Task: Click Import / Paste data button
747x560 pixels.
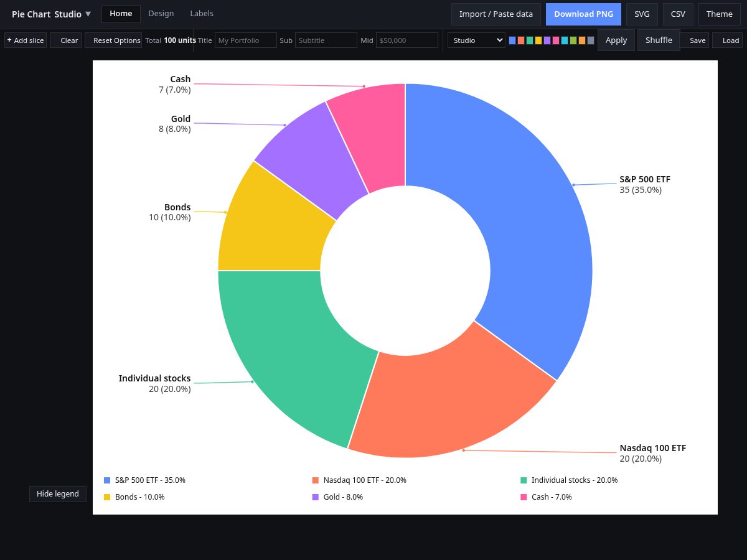Action: coord(496,14)
